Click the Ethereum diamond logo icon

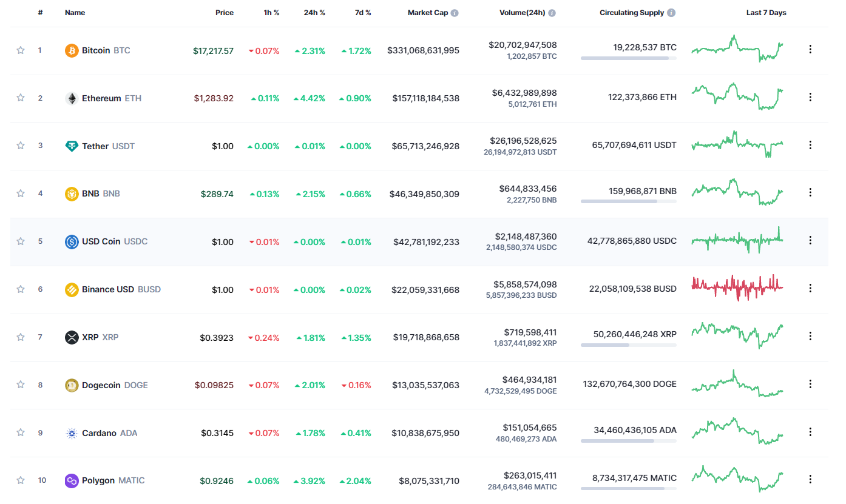click(x=72, y=98)
